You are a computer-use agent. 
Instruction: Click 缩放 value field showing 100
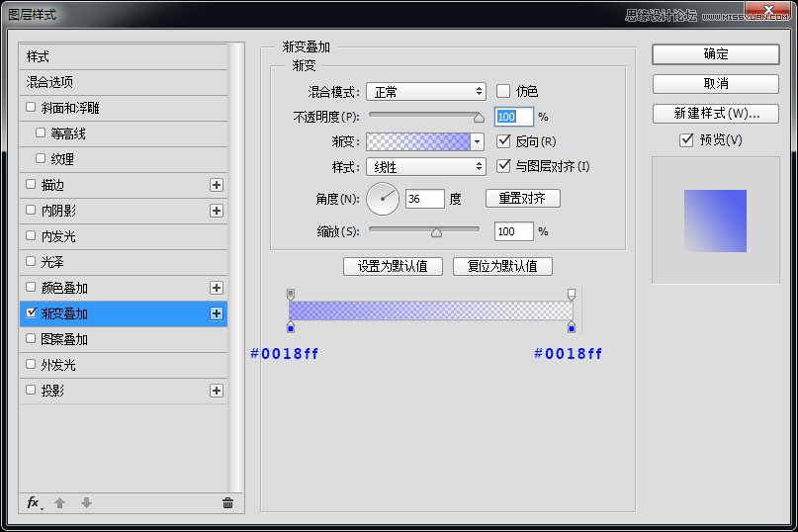(513, 231)
